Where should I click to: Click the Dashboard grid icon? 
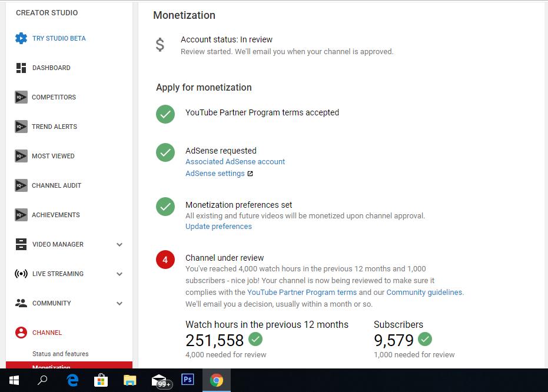[x=21, y=68]
